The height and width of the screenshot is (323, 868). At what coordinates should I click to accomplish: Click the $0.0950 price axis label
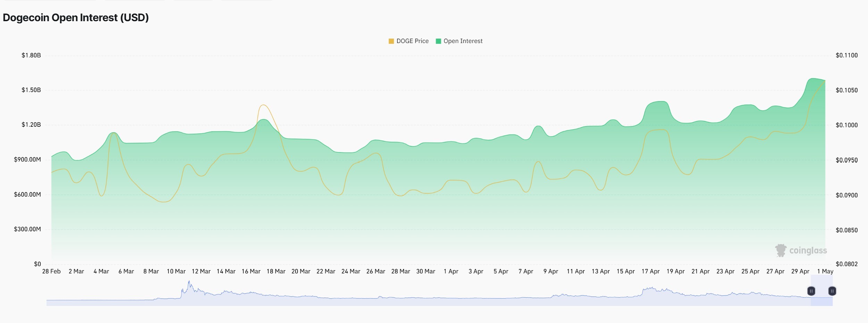pos(846,160)
